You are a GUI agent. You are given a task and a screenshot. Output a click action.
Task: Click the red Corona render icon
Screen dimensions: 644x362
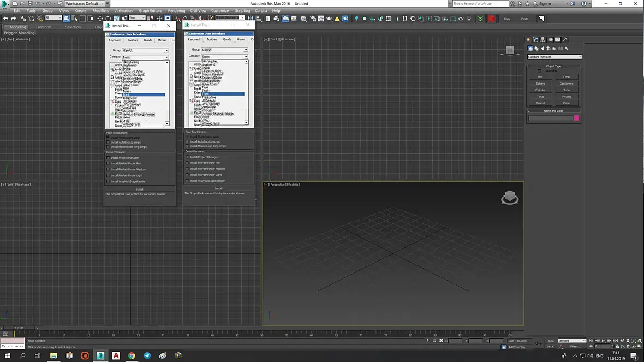point(492,19)
